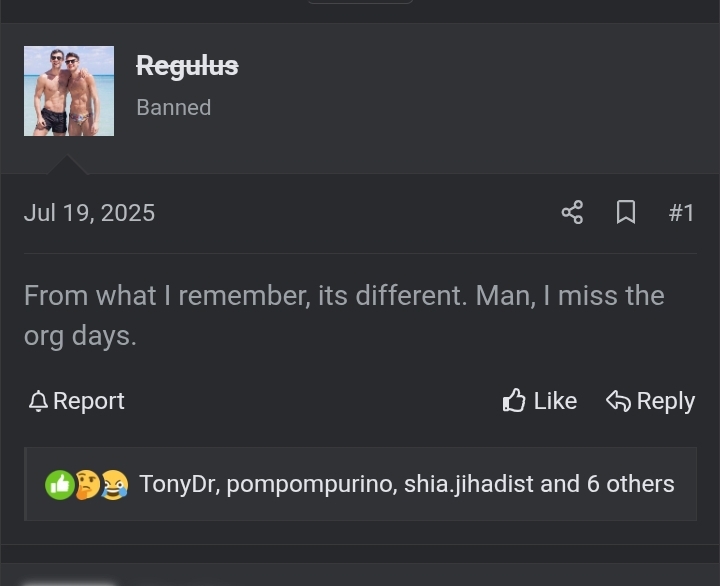This screenshot has height=586, width=720.
Task: Click the thumb icon beside Like
Action: tap(514, 400)
